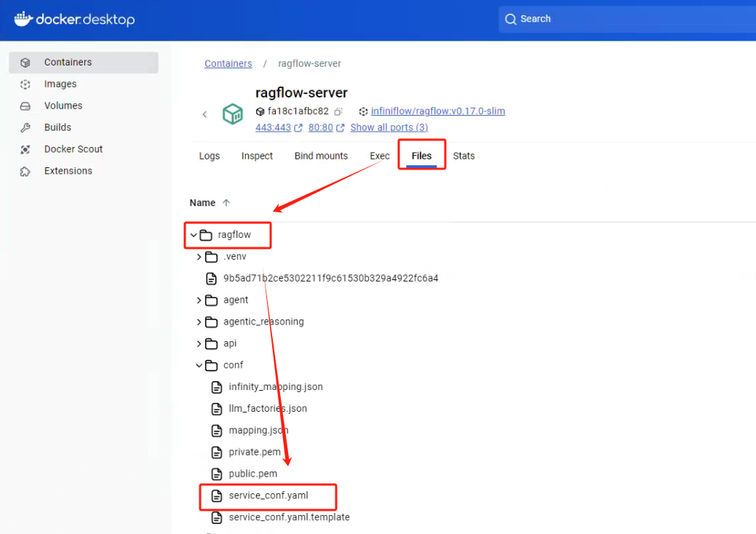
Task: Open the infiniflow/ragflow:v0.17.0-slim image link
Action: pyautogui.click(x=438, y=111)
